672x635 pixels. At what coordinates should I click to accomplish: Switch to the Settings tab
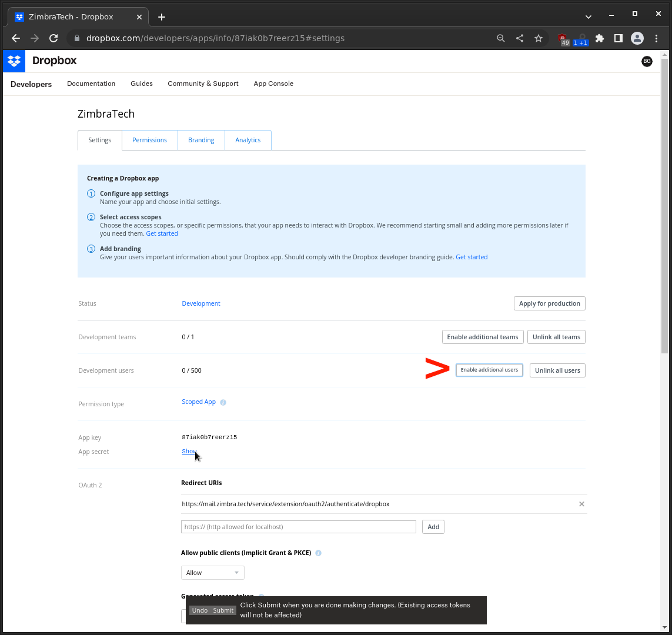[x=100, y=140]
